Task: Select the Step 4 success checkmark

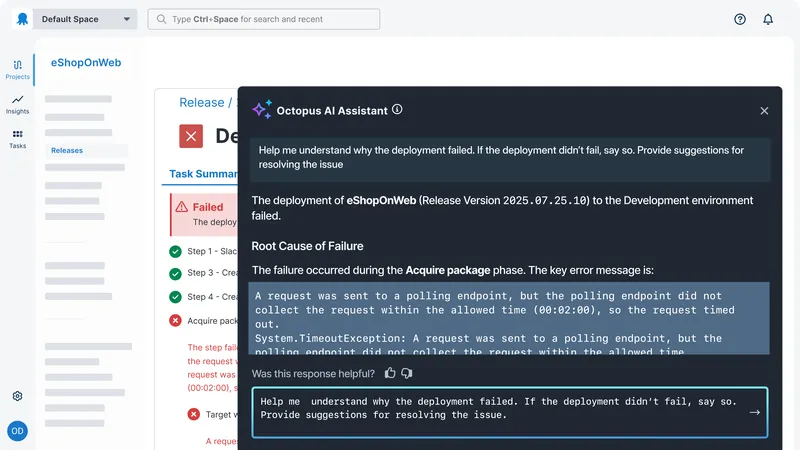Action: pyautogui.click(x=175, y=296)
